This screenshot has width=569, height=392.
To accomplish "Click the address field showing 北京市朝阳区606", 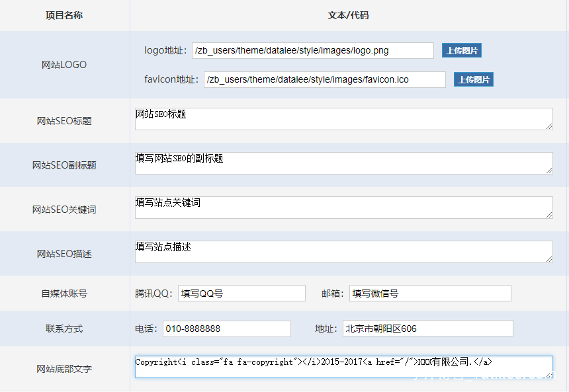I will [427, 328].
